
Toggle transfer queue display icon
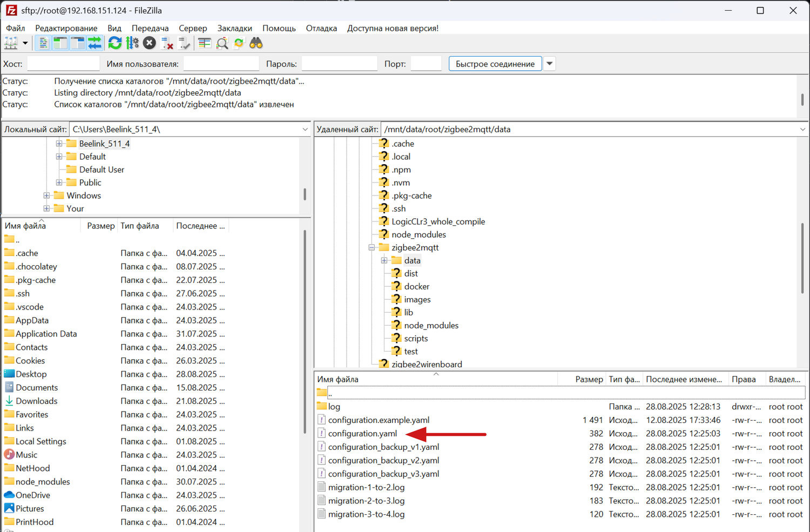(95, 43)
